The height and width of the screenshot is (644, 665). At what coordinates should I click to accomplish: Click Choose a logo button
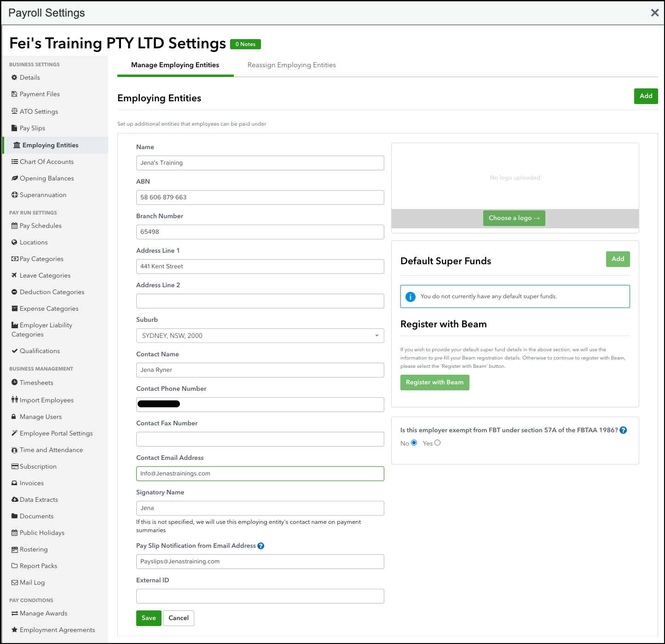(514, 218)
